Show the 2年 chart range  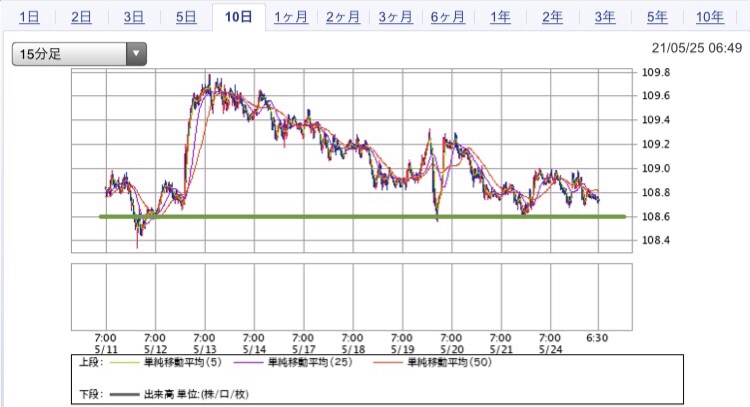[x=552, y=17]
